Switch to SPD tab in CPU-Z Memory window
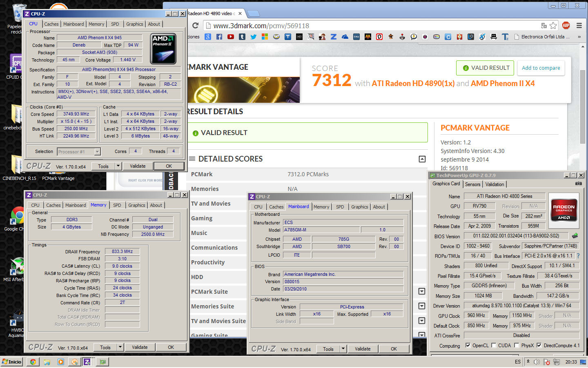588x368 pixels. 117,205
